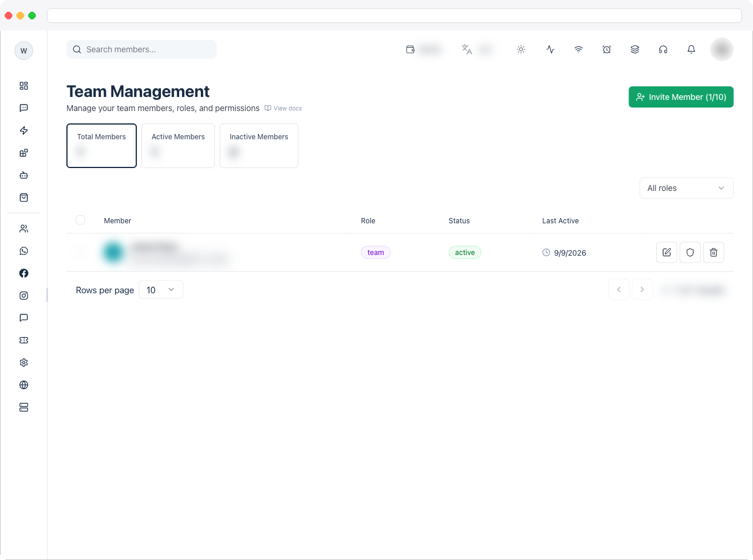Click the purple "team" role badge
Image resolution: width=753 pixels, height=560 pixels.
tap(375, 253)
